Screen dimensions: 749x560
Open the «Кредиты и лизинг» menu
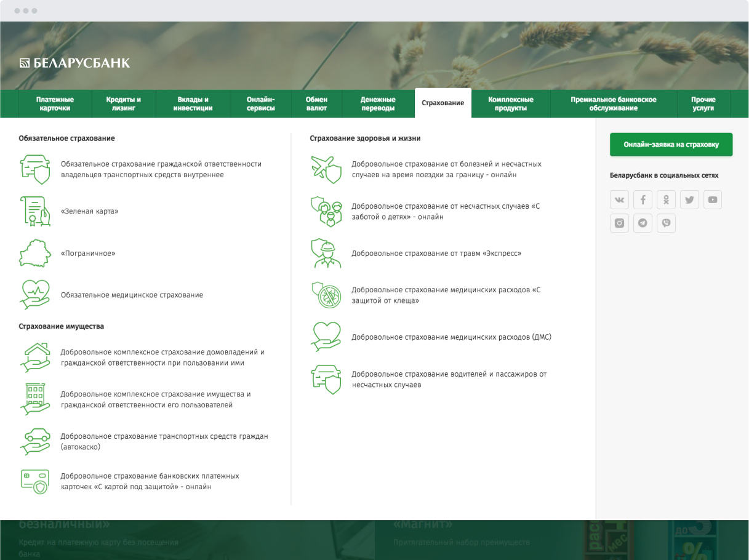[x=123, y=104]
